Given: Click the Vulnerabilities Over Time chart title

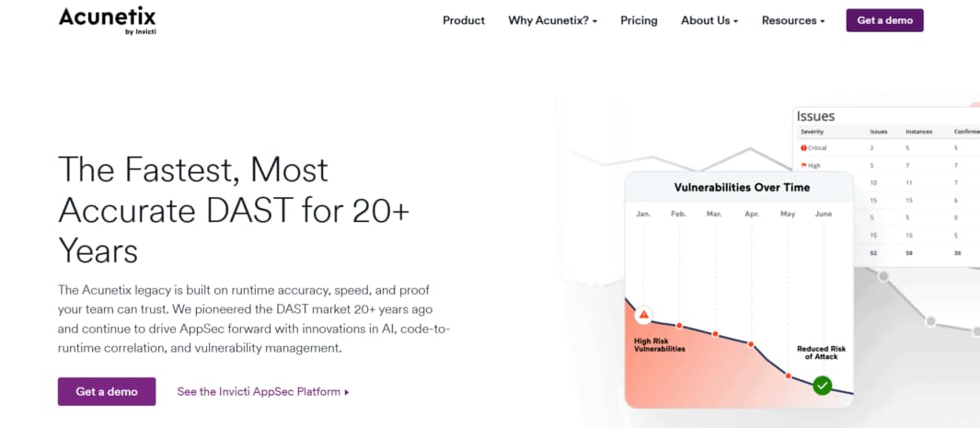Looking at the screenshot, I should 742,188.
